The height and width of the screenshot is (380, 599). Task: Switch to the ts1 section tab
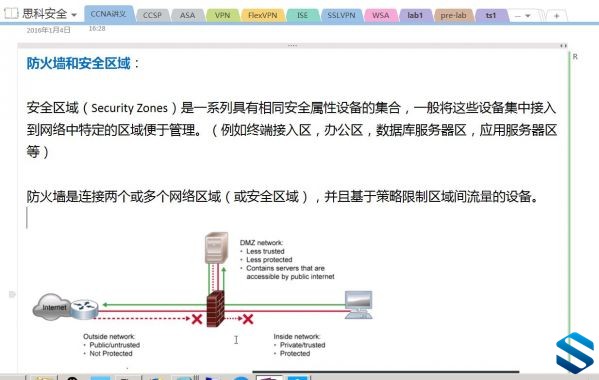pyautogui.click(x=491, y=15)
